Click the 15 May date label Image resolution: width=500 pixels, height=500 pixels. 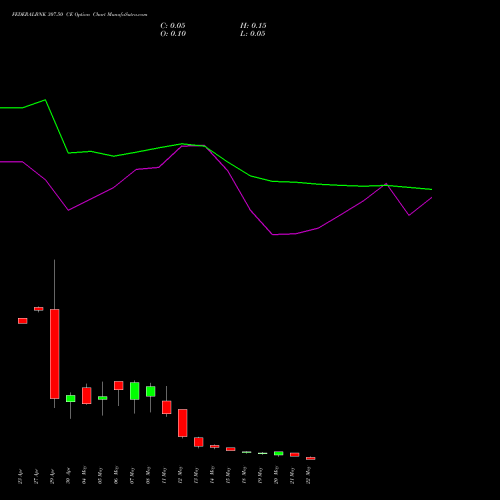point(228,475)
